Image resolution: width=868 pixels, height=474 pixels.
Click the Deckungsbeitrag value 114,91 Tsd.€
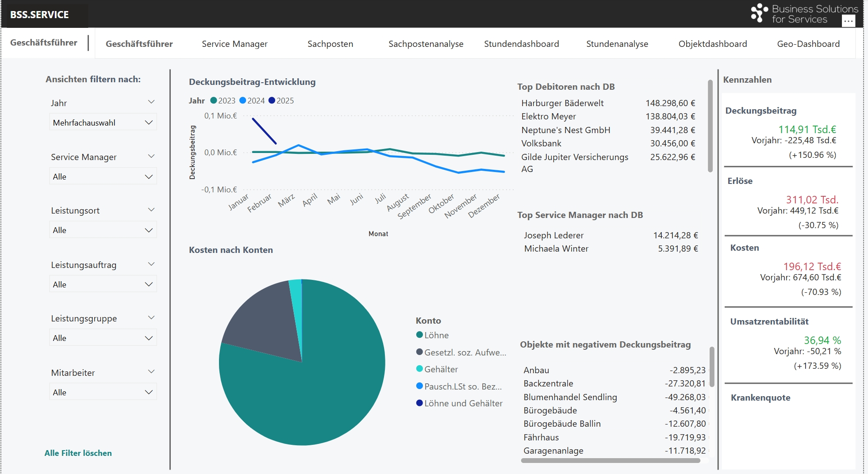[807, 130]
